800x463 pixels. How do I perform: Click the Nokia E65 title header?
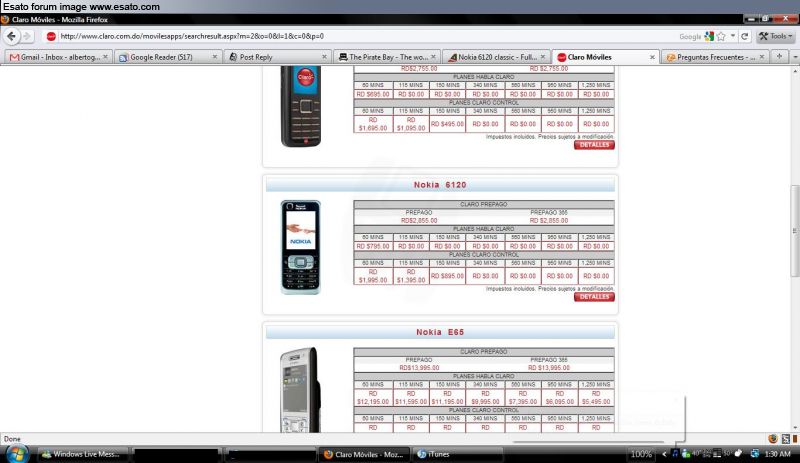[440, 332]
